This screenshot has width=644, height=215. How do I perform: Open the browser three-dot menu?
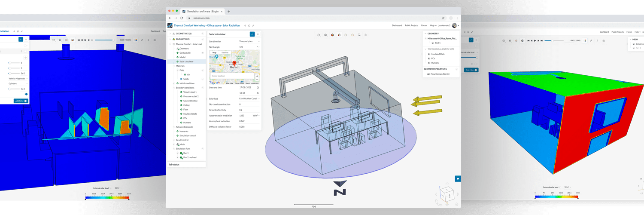[457, 18]
